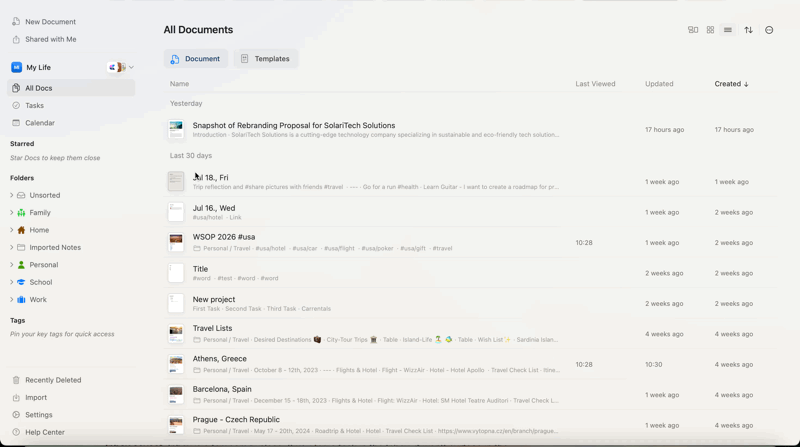800x447 pixels.
Task: Click the Work briefcase icon
Action: [21, 300]
